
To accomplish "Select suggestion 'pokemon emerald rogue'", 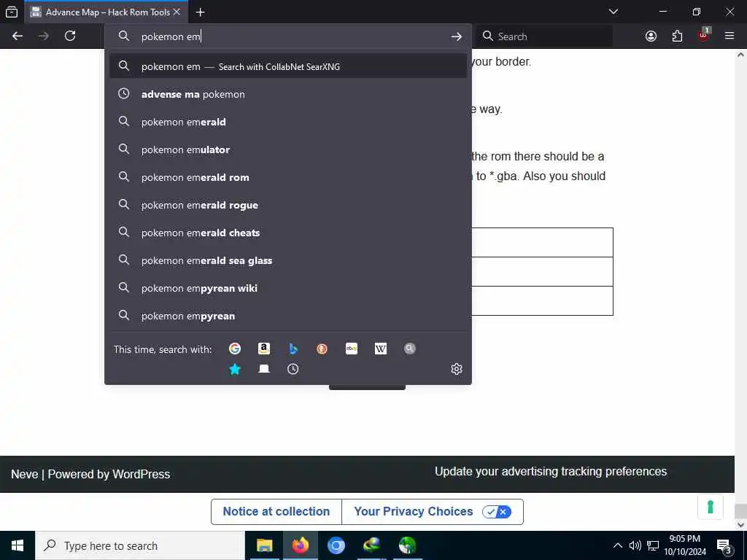I will click(x=287, y=205).
